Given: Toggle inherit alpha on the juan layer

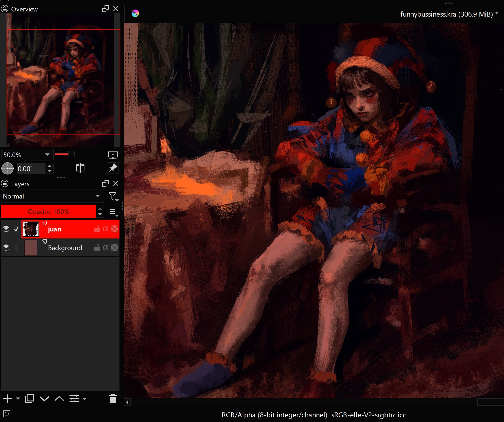Looking at the screenshot, I should click(x=106, y=229).
